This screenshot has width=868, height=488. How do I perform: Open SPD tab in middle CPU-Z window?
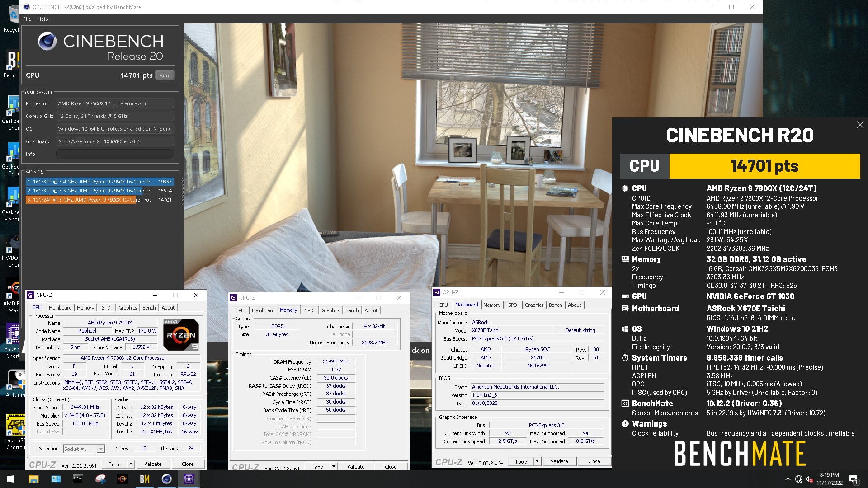click(x=309, y=310)
